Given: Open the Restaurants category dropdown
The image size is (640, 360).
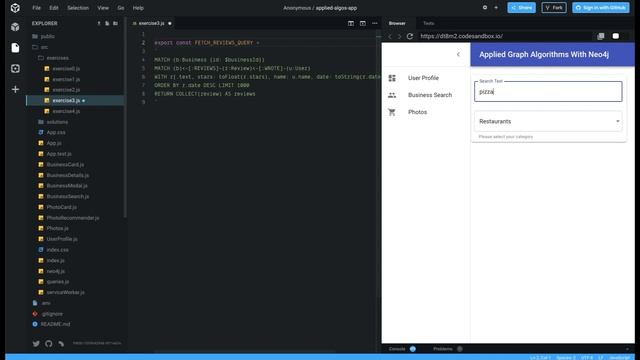Looking at the screenshot, I should pos(548,121).
